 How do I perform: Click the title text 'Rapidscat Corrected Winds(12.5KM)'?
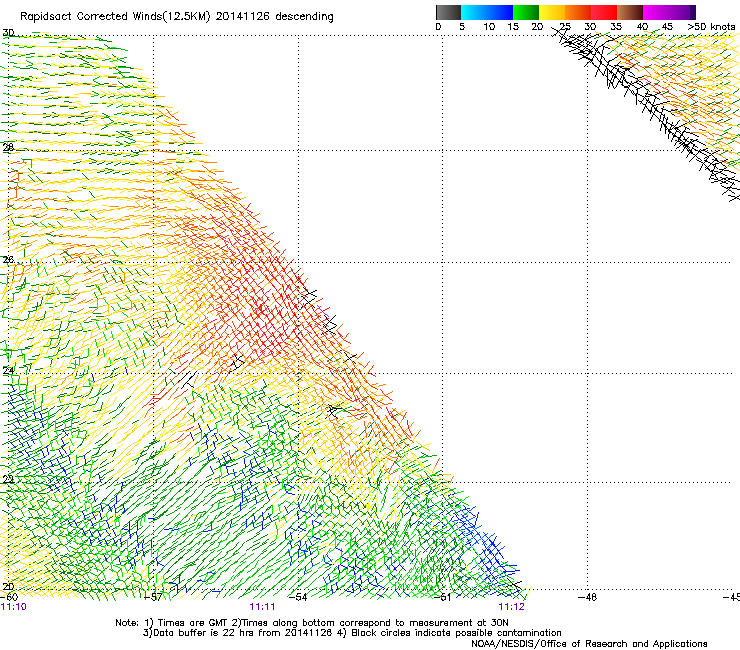[115, 17]
